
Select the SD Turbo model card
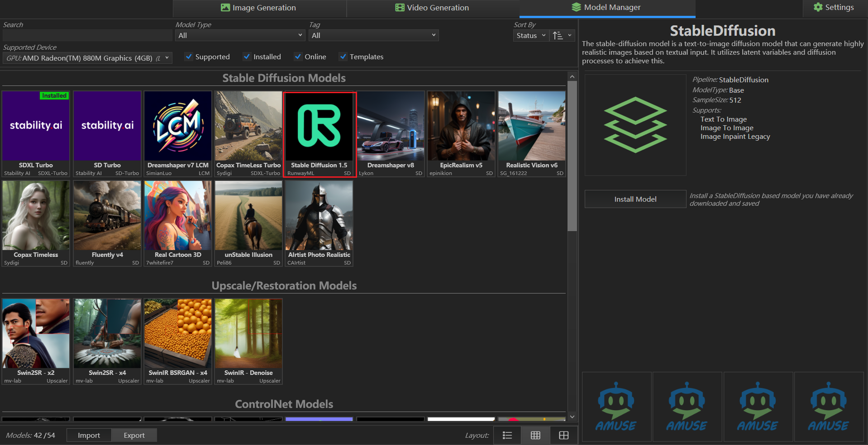point(107,134)
